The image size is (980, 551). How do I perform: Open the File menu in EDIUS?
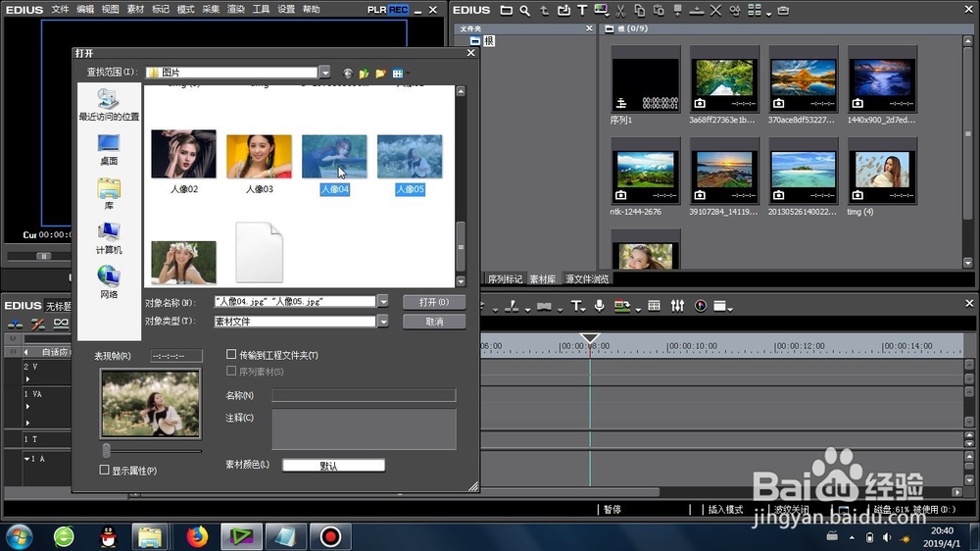coord(60,10)
